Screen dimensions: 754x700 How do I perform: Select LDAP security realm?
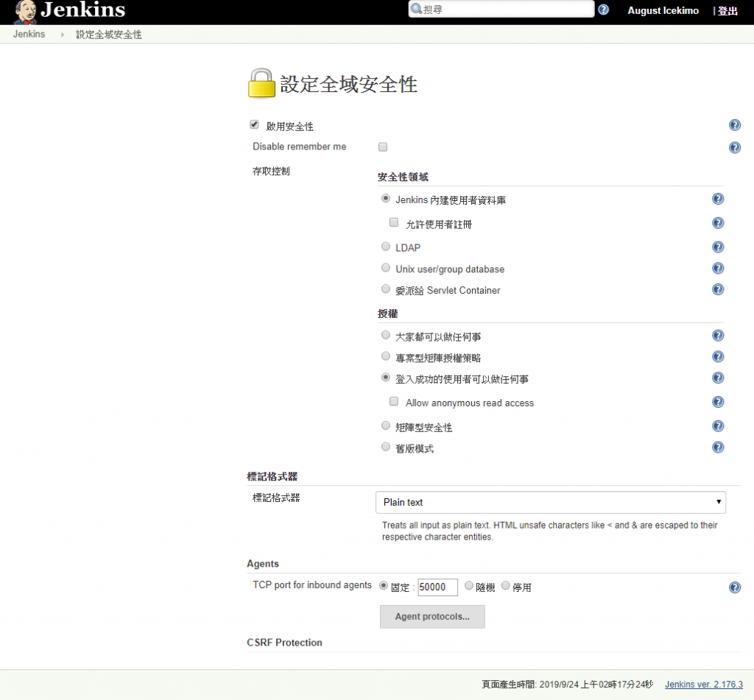385,246
